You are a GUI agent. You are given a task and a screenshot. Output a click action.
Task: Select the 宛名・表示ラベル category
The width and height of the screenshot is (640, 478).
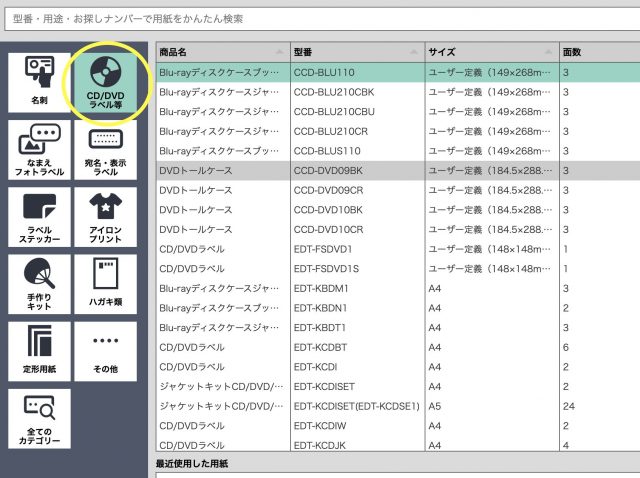click(x=105, y=151)
